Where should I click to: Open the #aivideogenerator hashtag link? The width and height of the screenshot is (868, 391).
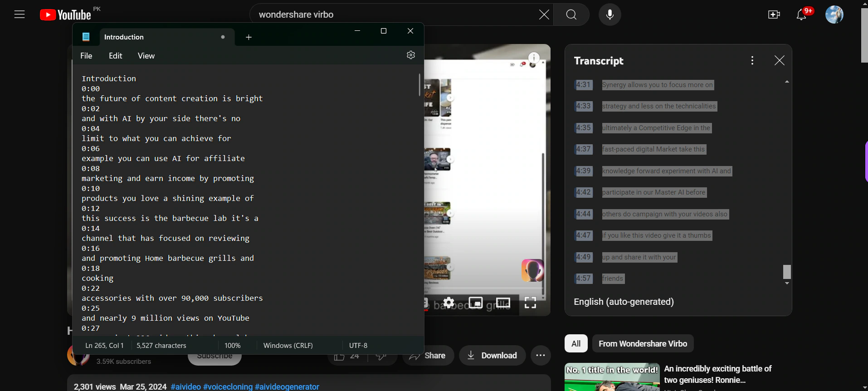[287, 386]
